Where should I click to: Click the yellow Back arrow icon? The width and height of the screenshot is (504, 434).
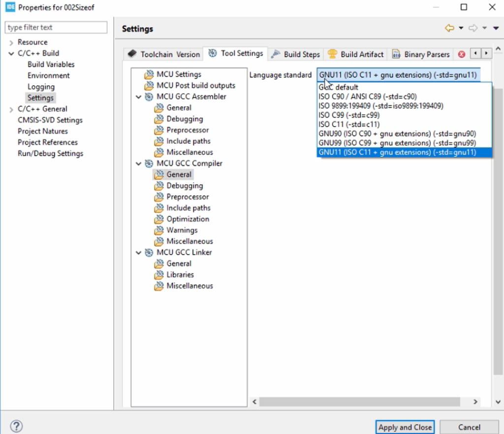coord(449,28)
